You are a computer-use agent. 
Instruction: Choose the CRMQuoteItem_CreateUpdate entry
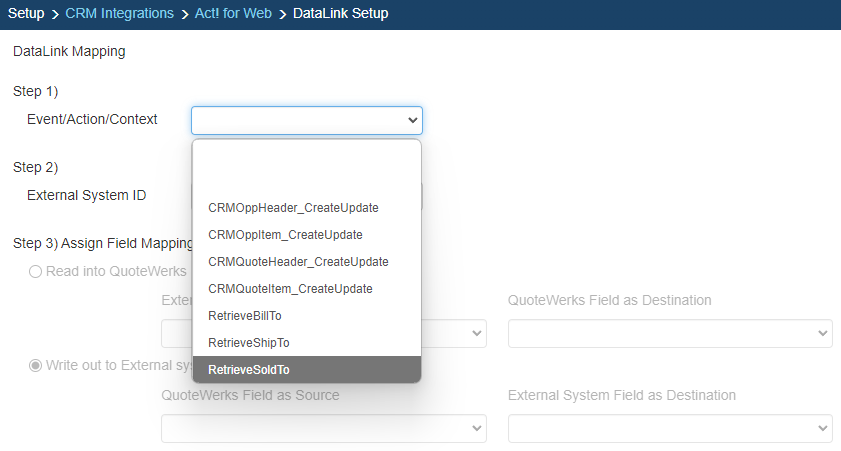(290, 289)
